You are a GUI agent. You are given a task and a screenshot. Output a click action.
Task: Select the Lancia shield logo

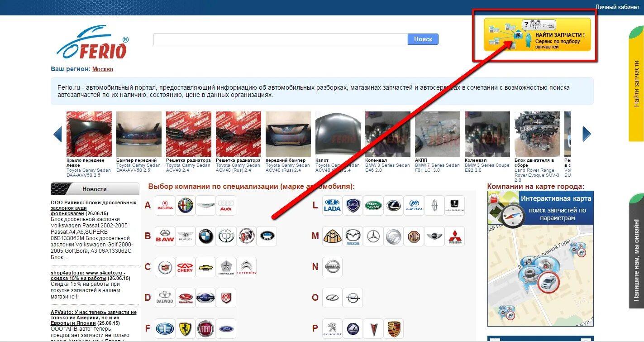coord(353,206)
